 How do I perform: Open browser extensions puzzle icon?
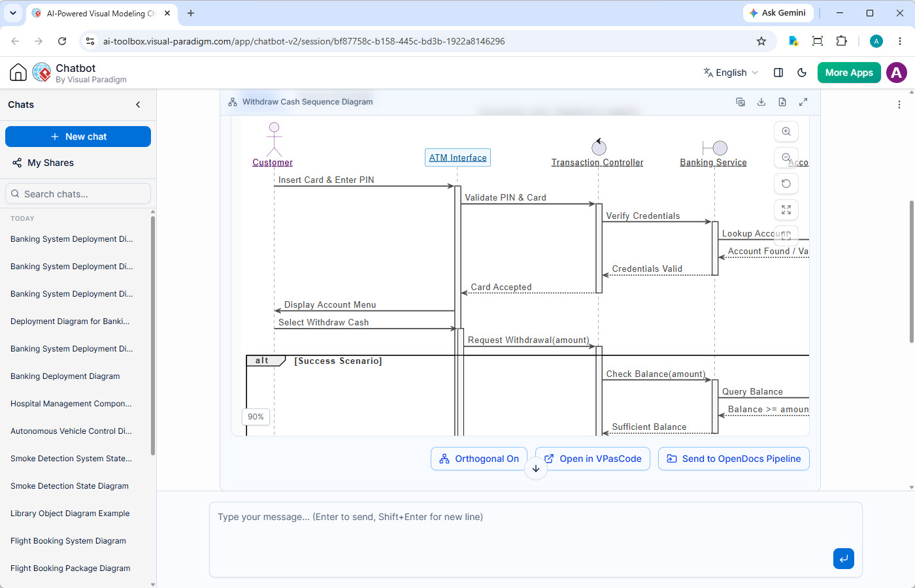point(842,41)
